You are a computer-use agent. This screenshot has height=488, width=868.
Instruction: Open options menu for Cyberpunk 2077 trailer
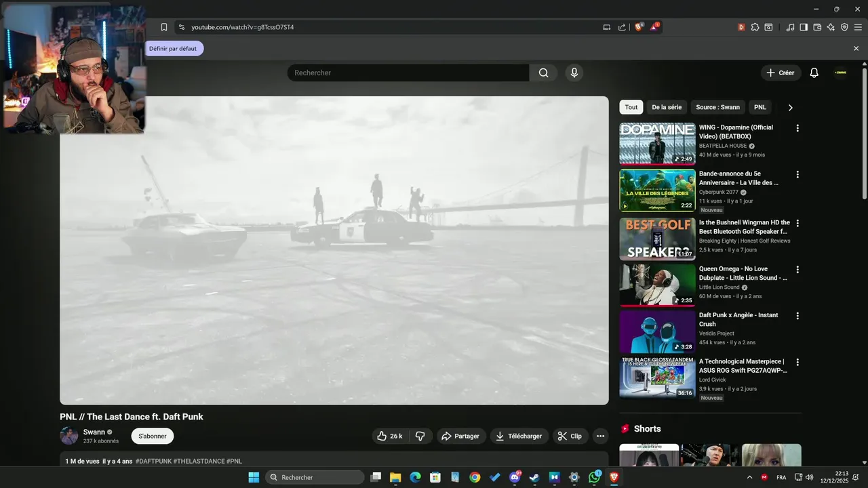click(797, 174)
